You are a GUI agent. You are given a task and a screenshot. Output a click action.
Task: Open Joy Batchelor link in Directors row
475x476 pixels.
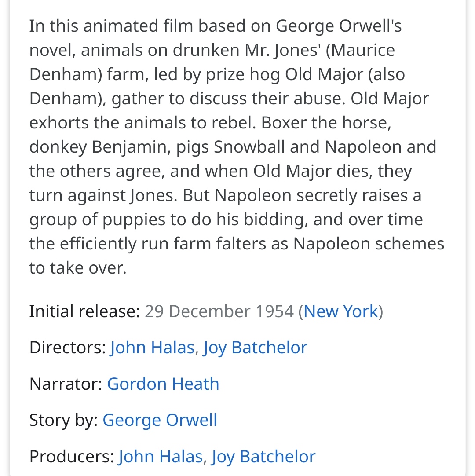pos(255,348)
